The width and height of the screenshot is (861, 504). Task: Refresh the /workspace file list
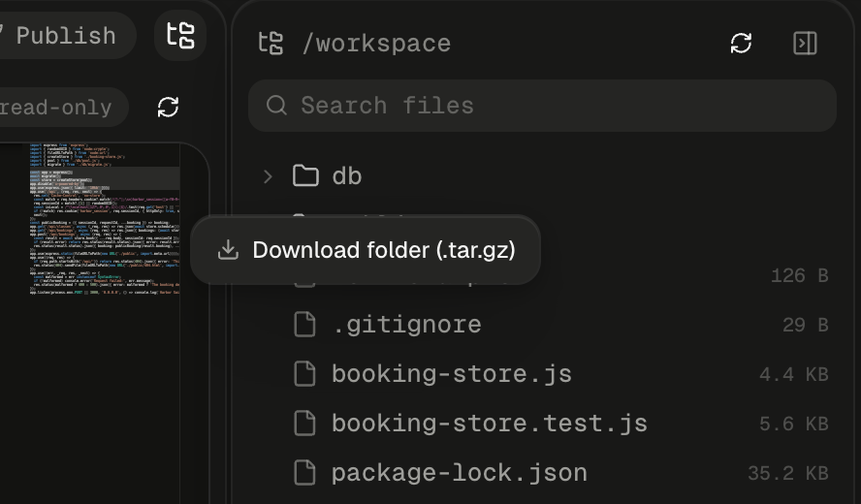(x=741, y=44)
